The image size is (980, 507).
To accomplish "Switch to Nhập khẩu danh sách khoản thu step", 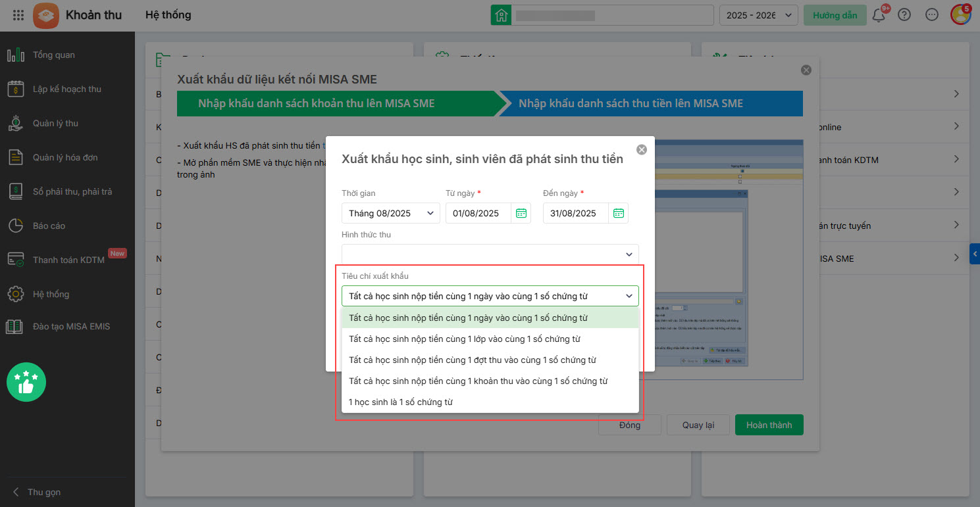I will pyautogui.click(x=337, y=103).
